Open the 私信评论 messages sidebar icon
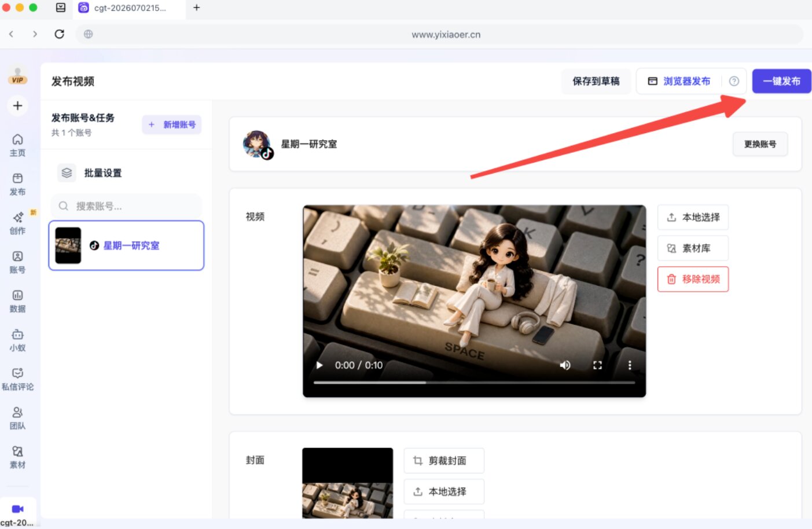The width and height of the screenshot is (812, 529). point(17,379)
